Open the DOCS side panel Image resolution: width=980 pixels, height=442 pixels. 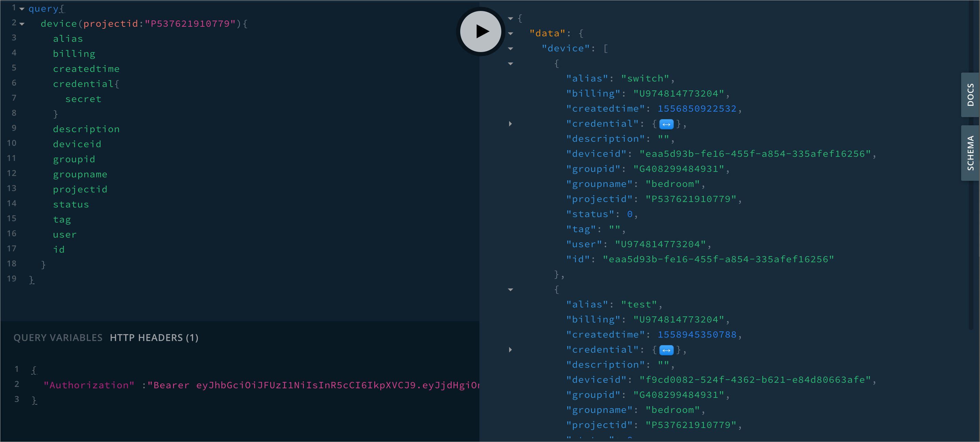[x=970, y=95]
